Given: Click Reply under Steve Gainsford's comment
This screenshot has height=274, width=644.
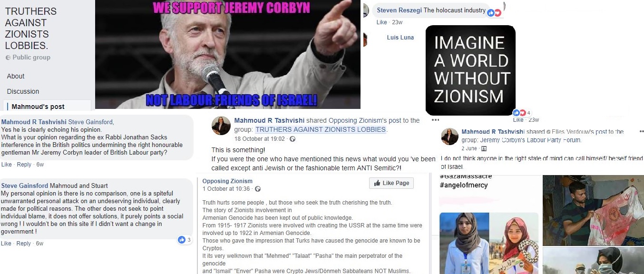Looking at the screenshot, I should [24, 244].
